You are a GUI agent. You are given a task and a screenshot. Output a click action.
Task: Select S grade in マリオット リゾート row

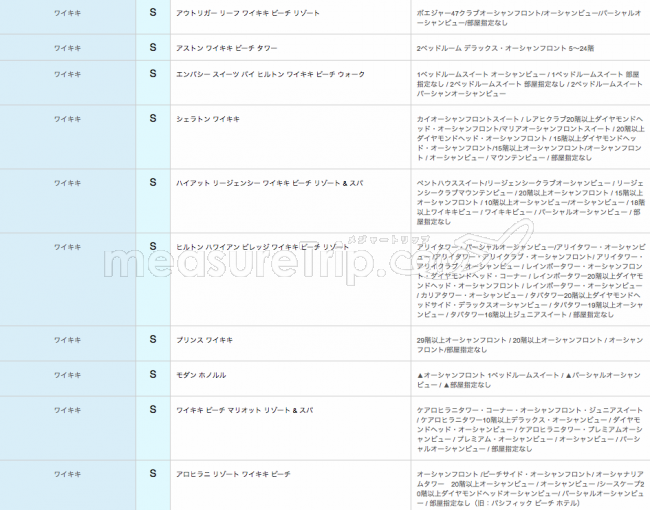coord(153,409)
